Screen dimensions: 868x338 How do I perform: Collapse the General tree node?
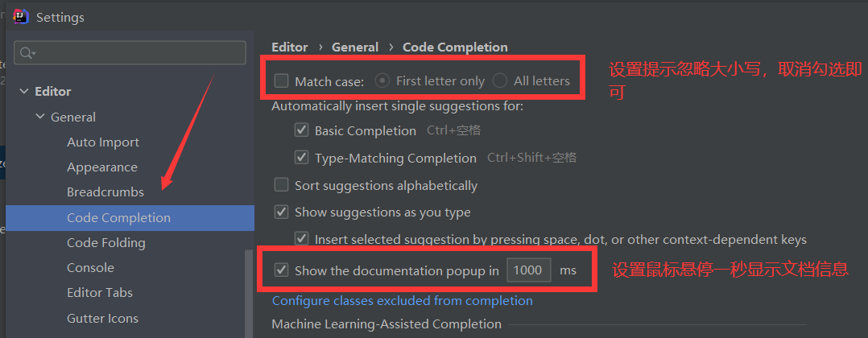click(x=40, y=117)
